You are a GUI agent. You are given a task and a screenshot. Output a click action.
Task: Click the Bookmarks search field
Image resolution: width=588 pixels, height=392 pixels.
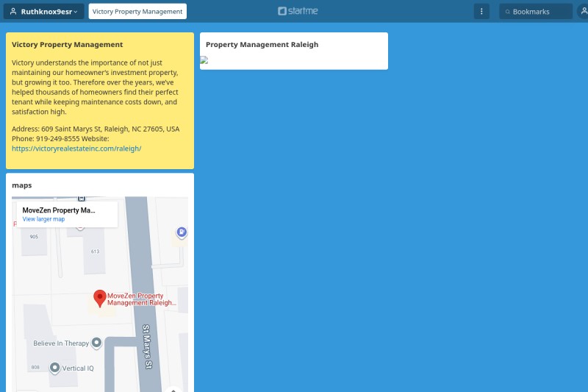536,11
